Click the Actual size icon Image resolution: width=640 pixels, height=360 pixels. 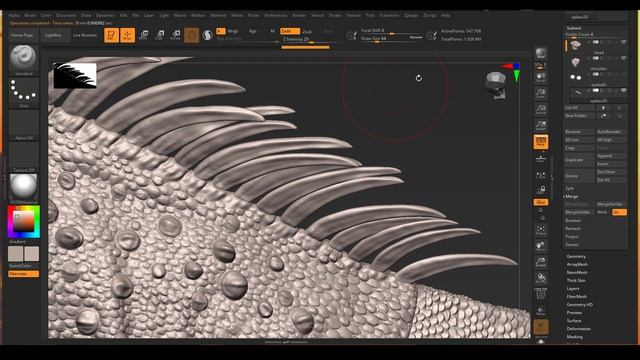pos(541,110)
